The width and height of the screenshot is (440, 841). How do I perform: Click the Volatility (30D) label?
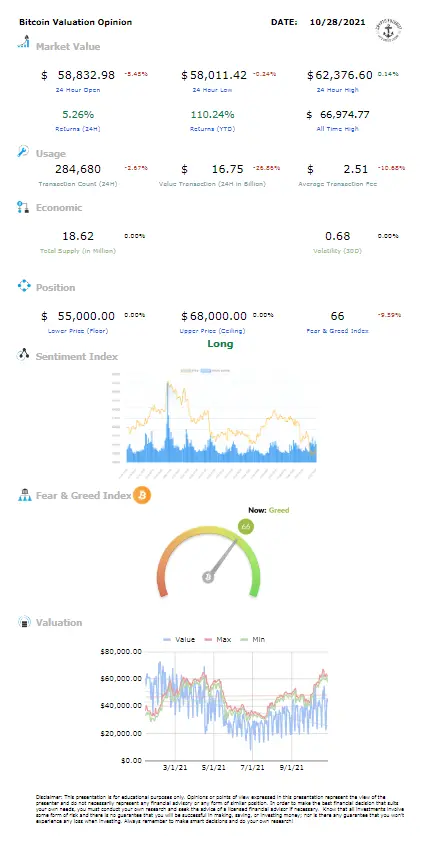338,250
